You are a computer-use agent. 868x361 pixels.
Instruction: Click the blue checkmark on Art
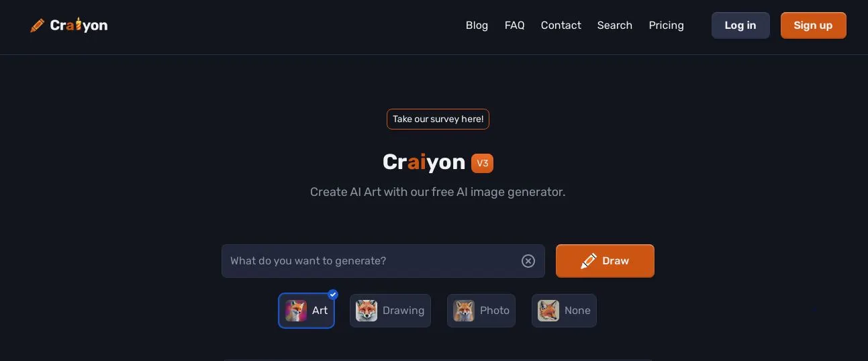pos(333,294)
